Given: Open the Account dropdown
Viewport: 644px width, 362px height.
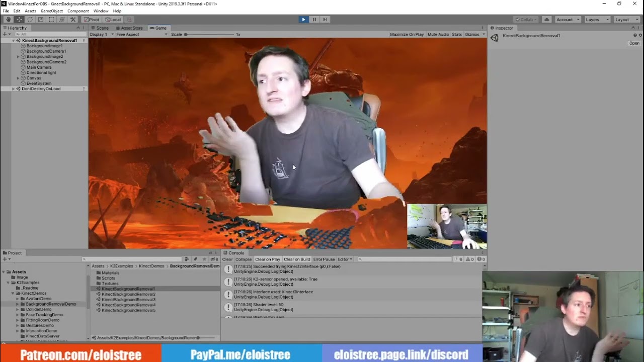Looking at the screenshot, I should pos(568,20).
